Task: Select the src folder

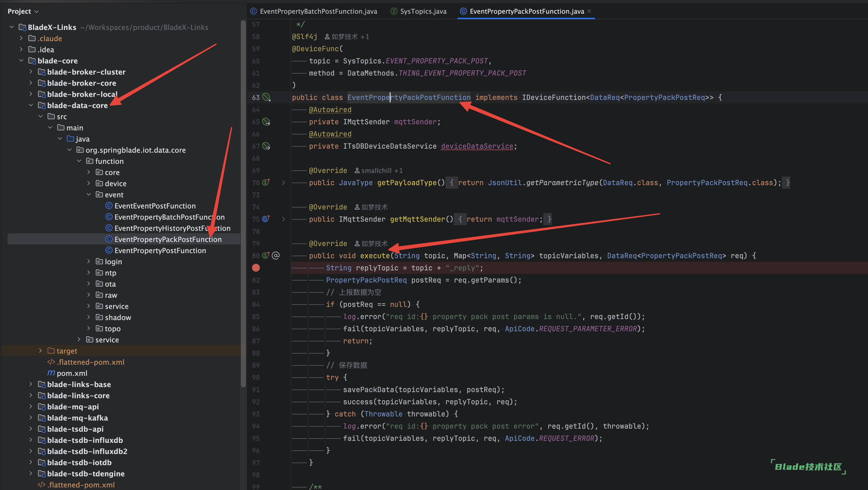Action: [x=57, y=116]
